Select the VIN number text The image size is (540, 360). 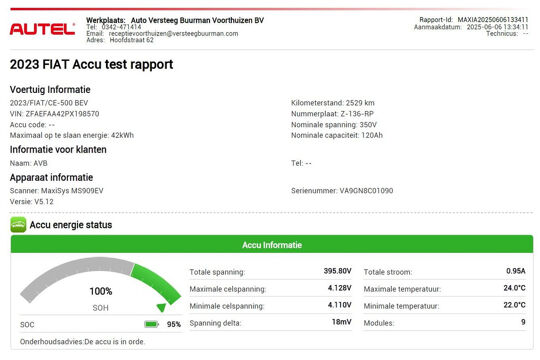[x=62, y=114]
